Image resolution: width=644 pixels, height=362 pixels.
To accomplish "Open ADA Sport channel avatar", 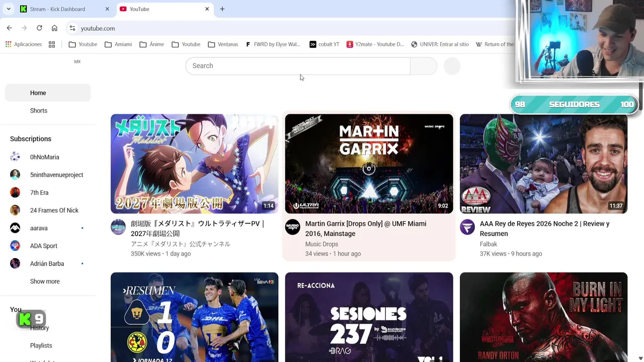I will [x=15, y=246].
